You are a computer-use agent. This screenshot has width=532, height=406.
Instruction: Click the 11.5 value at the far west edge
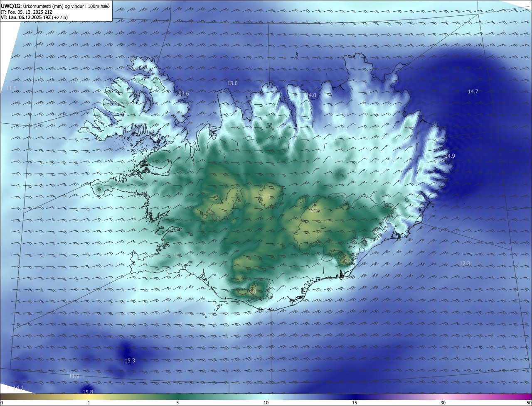coord(12,88)
